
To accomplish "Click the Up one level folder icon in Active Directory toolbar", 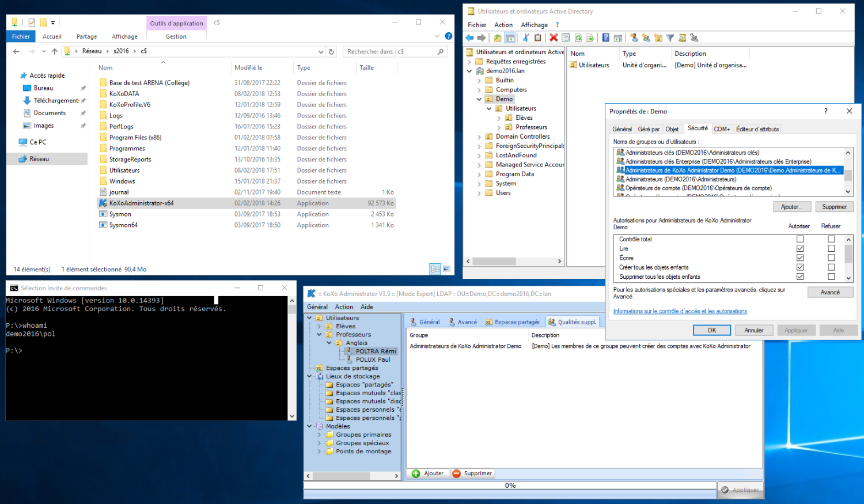I will click(x=498, y=38).
